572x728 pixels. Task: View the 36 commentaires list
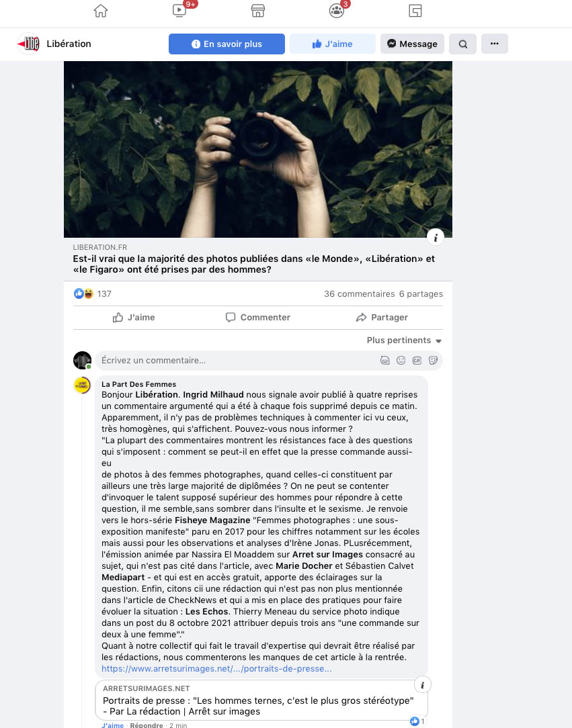(x=359, y=294)
